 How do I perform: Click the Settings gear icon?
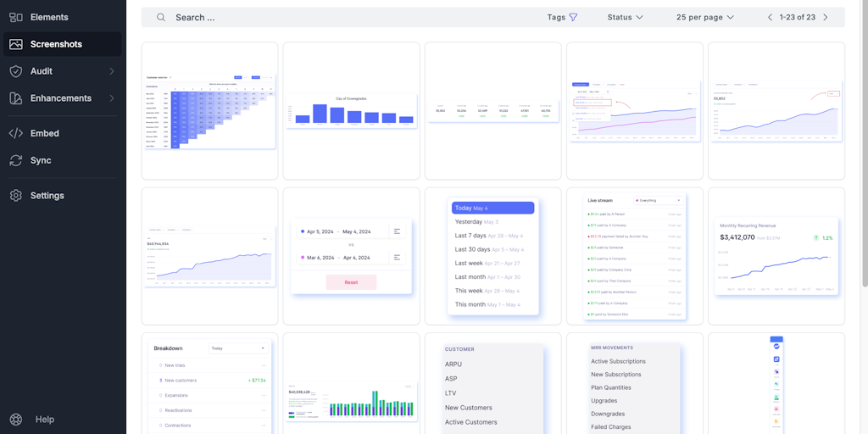[x=15, y=196]
